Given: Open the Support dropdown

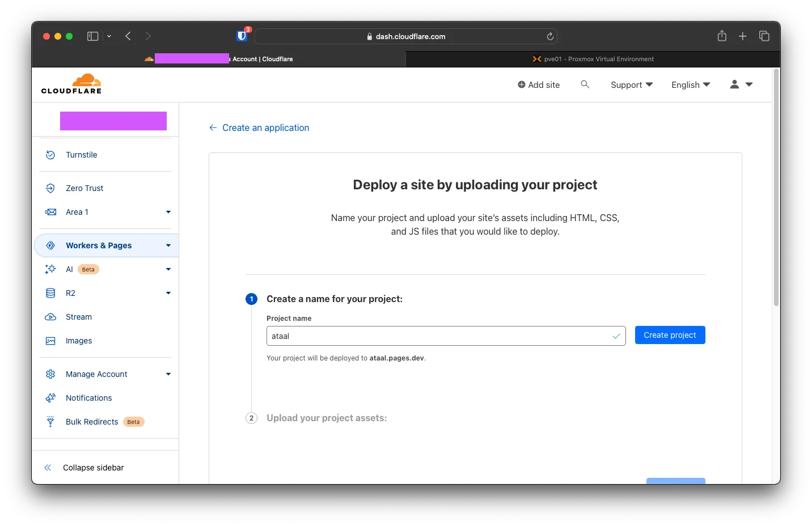Looking at the screenshot, I should (632, 84).
